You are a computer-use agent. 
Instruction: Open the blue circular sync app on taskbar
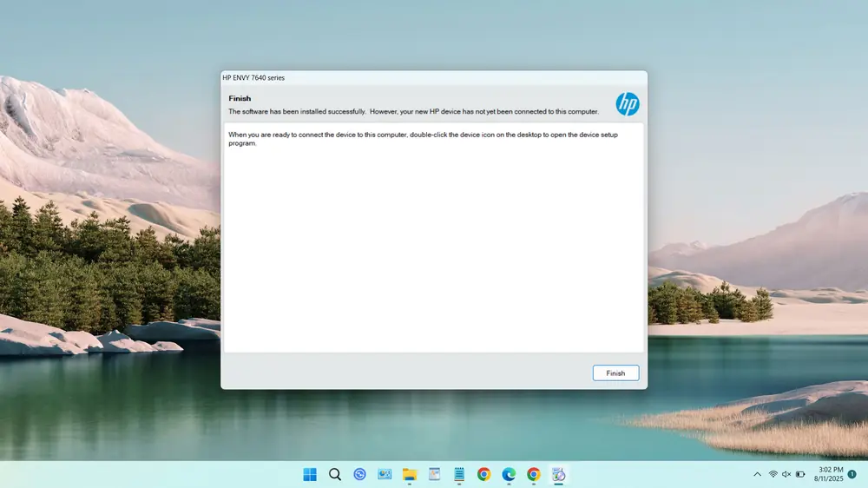coord(360,474)
